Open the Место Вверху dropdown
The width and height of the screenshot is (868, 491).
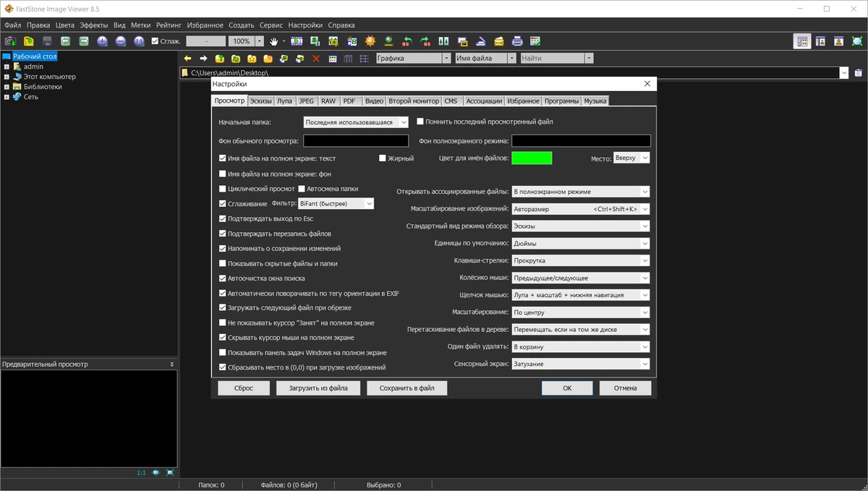(x=631, y=158)
